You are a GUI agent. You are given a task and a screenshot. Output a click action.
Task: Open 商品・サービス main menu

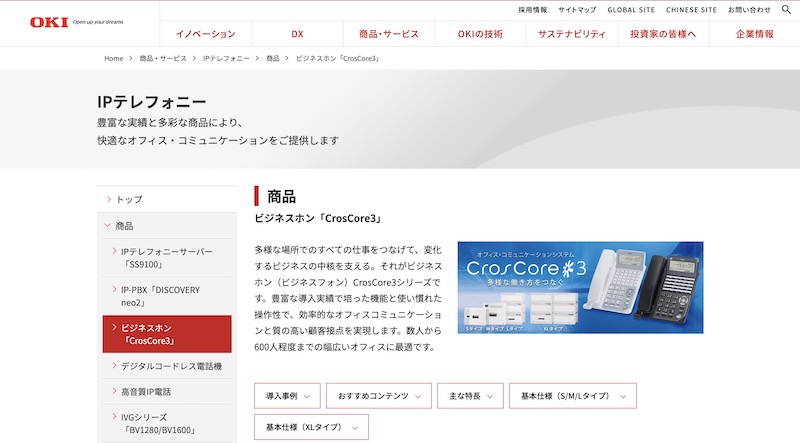coord(389,34)
